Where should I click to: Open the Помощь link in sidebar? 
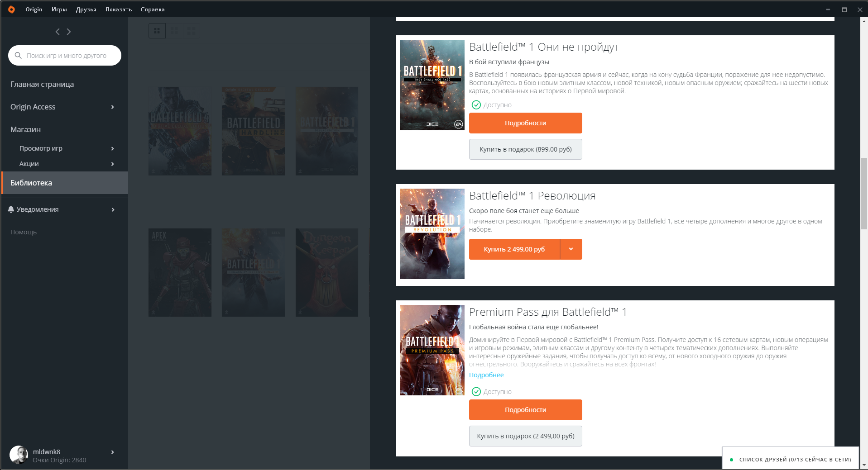tap(24, 232)
